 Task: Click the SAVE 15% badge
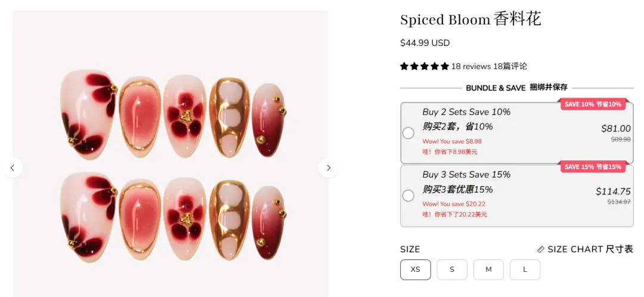point(593,167)
